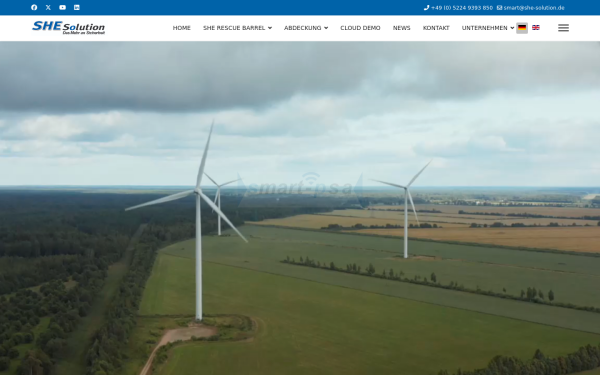
Task: Click the SHE Solution logo
Action: coord(68,28)
